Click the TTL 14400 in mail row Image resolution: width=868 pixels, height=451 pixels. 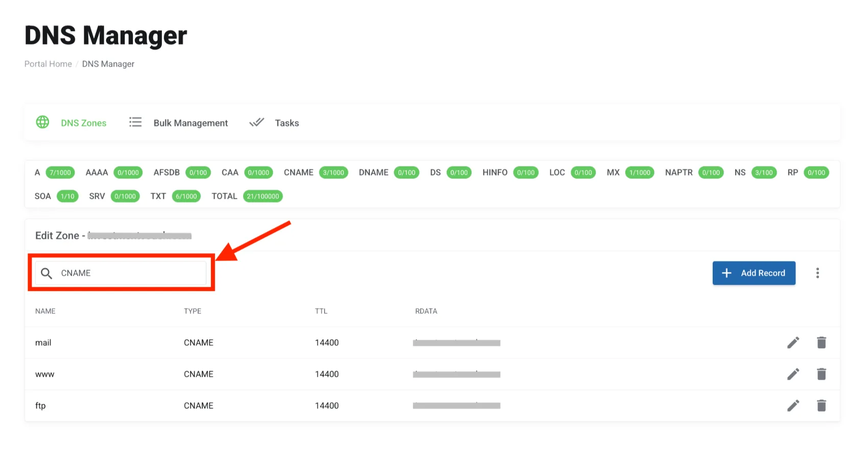coord(327,343)
